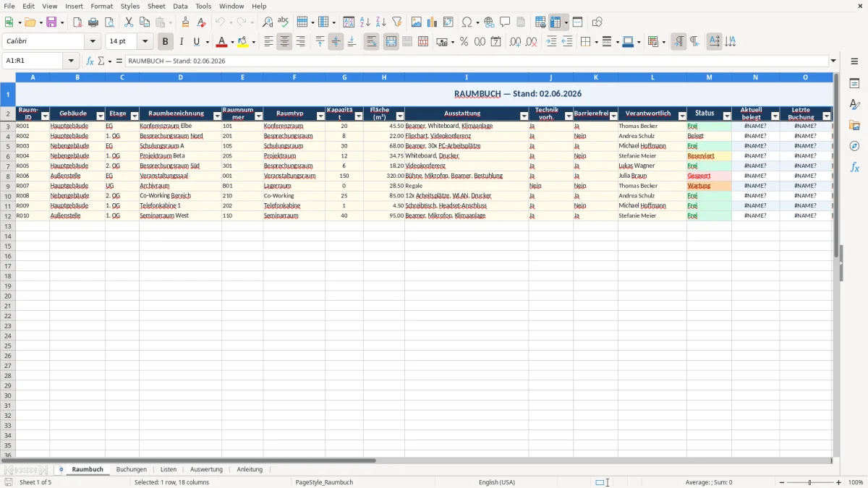This screenshot has height=488, width=868.
Task: Toggle Bold formatting
Action: click(x=166, y=42)
